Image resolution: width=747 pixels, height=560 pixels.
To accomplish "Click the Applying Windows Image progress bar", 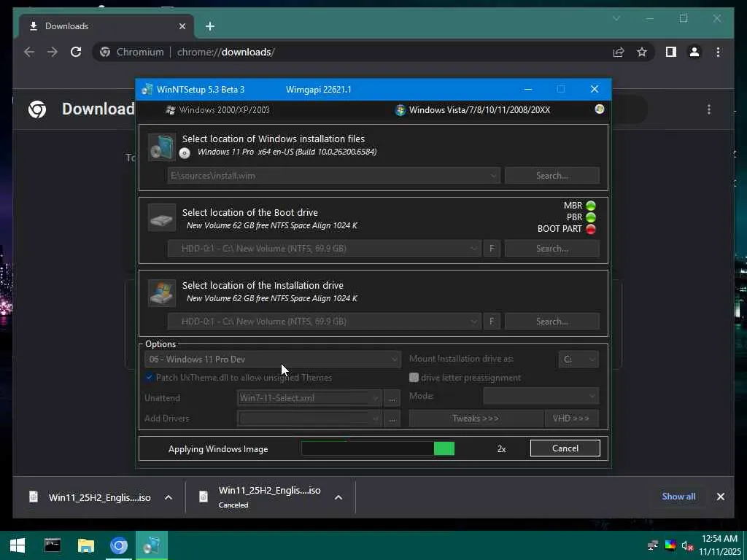I will 378,448.
